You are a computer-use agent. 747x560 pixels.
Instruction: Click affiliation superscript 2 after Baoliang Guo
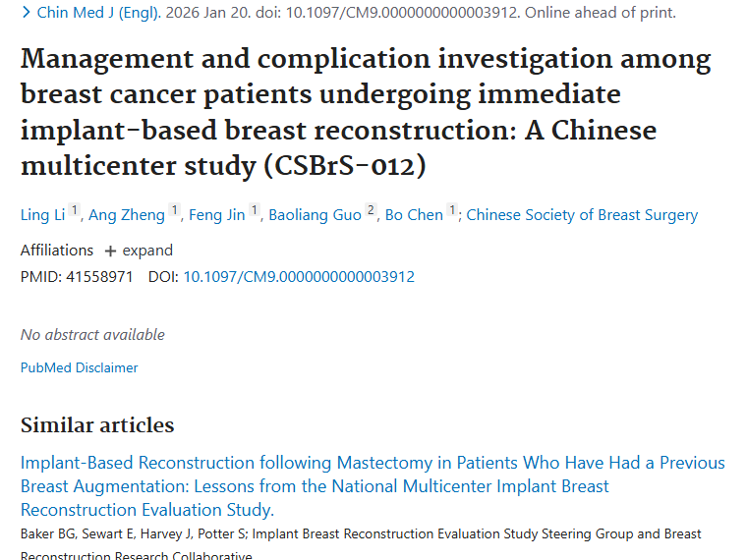pos(371,210)
